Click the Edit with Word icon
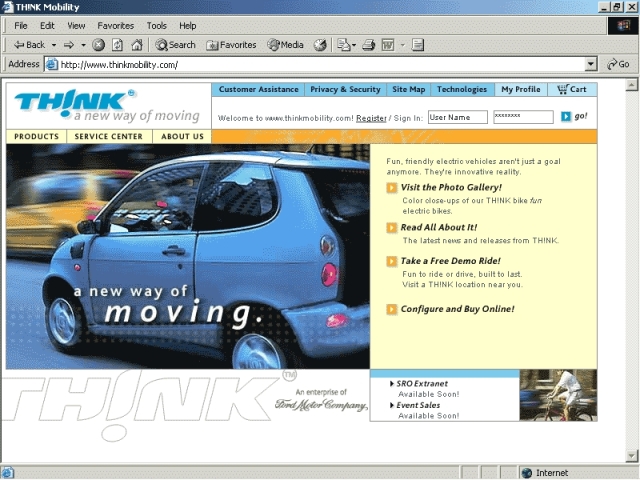The image size is (640, 480). pos(388,45)
